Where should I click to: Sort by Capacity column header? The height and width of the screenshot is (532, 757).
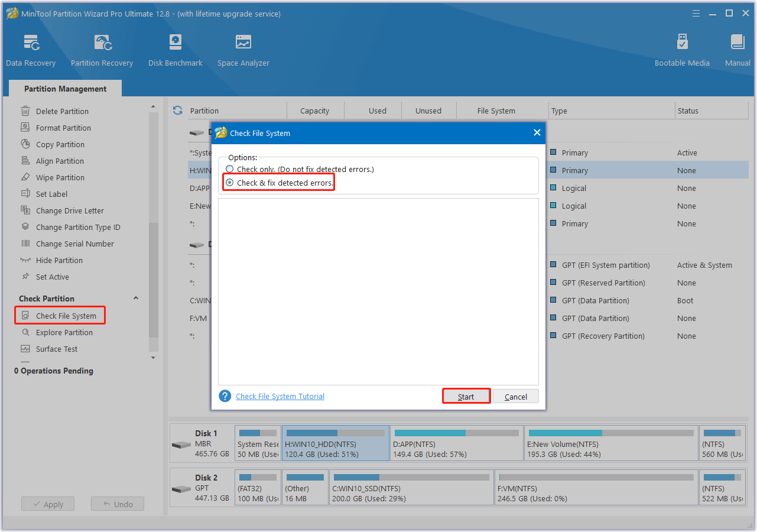click(x=315, y=111)
